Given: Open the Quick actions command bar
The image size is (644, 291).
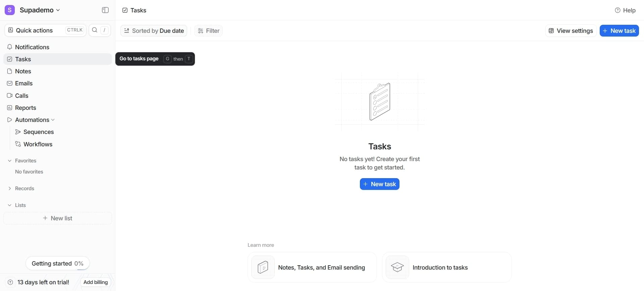Looking at the screenshot, I should click(x=46, y=30).
